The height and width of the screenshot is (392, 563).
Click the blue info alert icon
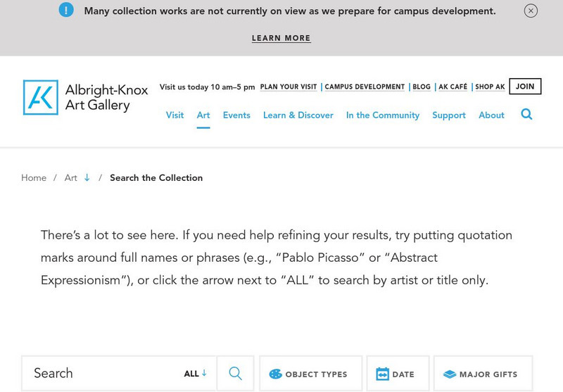(x=66, y=11)
